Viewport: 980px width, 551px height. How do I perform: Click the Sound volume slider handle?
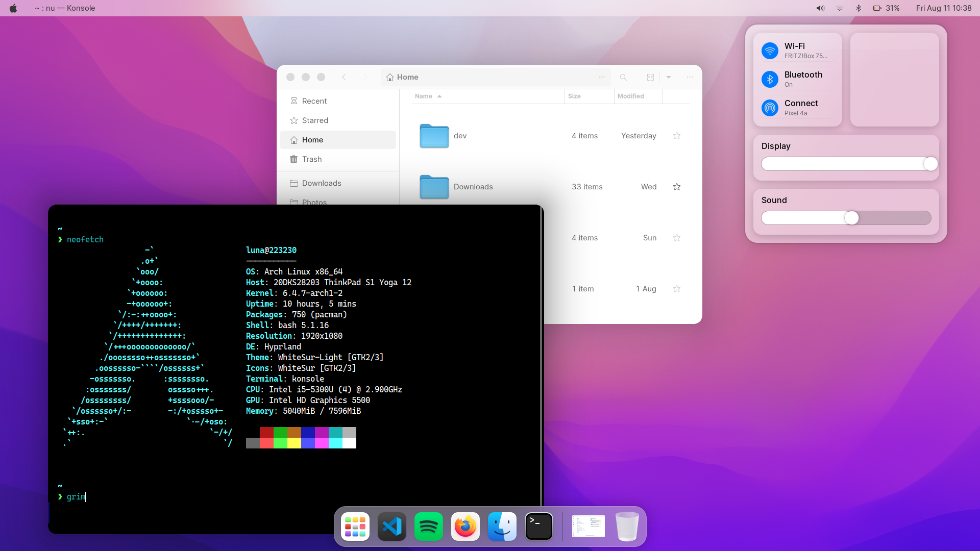coord(851,218)
